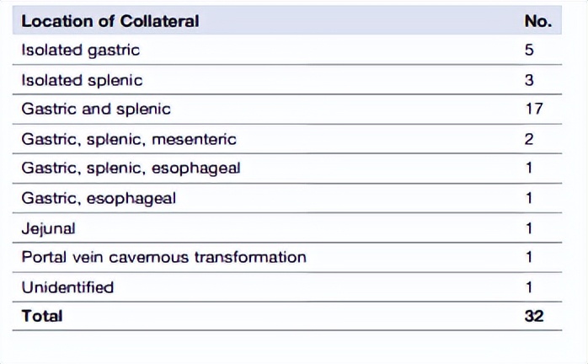Click the value 5 for Isolated gastric
The image size is (588, 364).
pyautogui.click(x=529, y=50)
